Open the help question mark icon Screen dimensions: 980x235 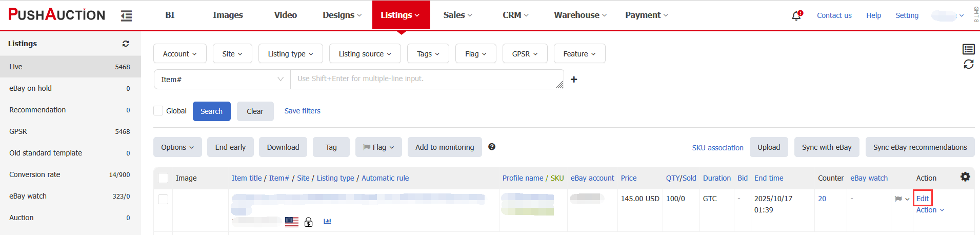pos(492,147)
